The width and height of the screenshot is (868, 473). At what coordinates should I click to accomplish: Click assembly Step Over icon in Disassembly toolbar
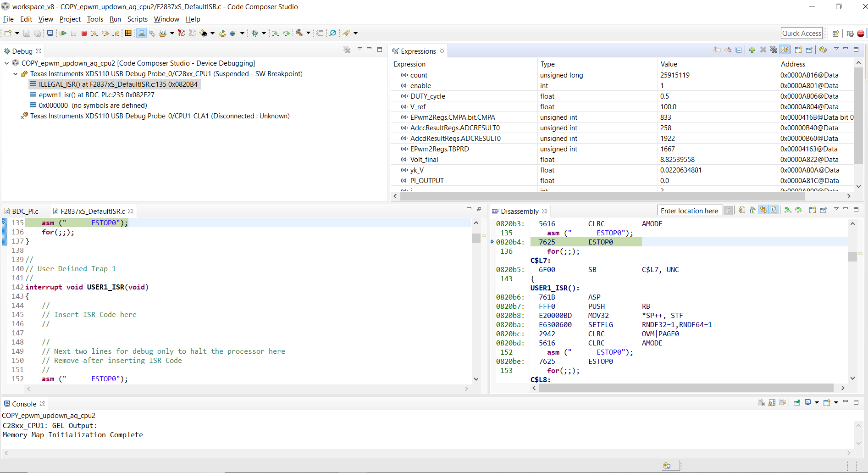[798, 210]
